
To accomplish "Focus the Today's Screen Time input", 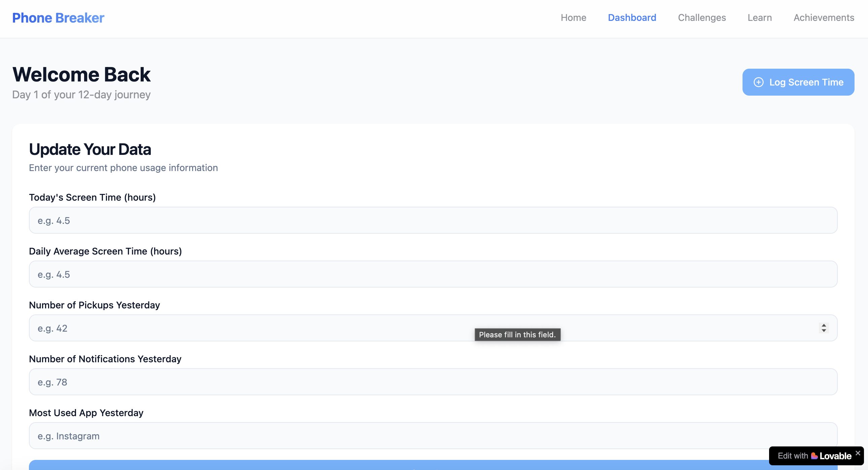I will [x=433, y=220].
